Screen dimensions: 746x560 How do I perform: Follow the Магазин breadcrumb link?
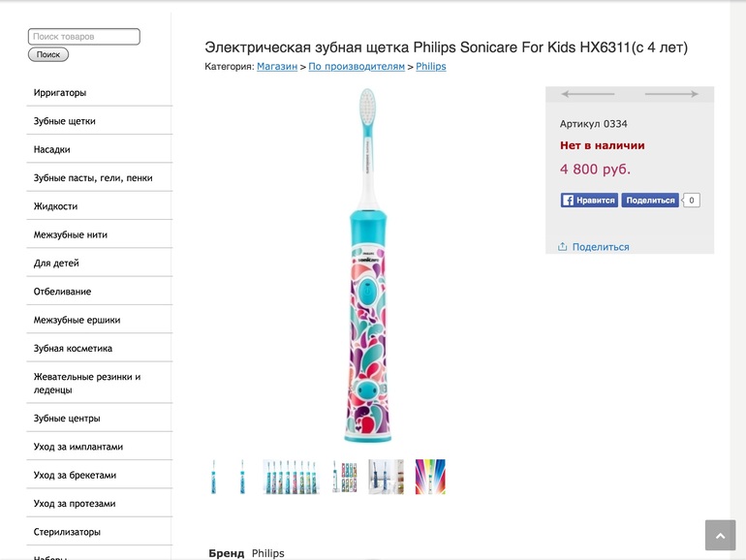[x=277, y=67]
